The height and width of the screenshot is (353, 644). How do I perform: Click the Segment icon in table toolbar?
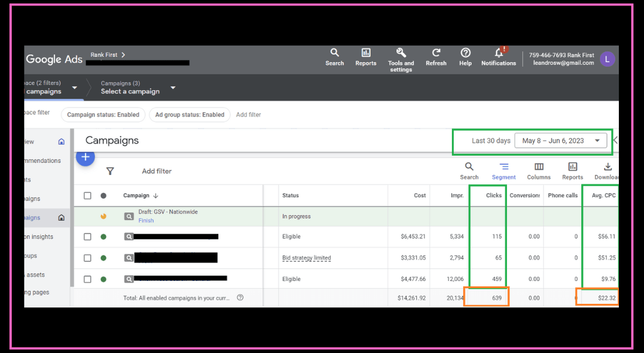coord(503,167)
